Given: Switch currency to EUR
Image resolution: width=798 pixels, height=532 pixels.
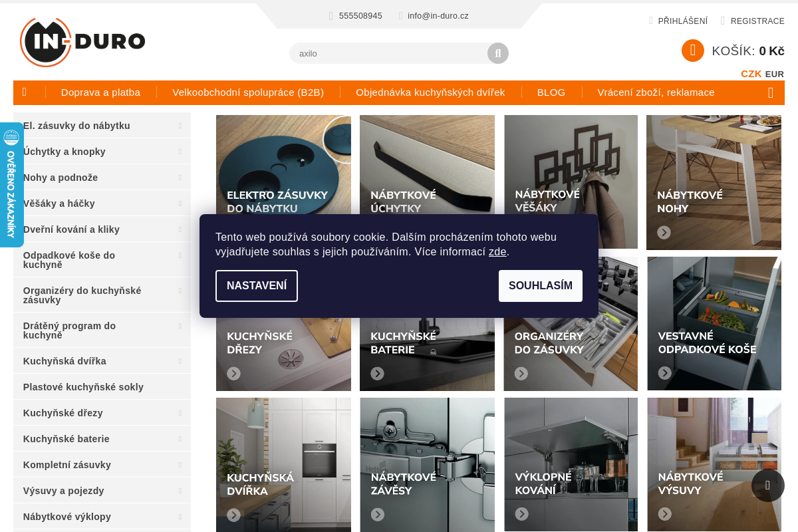Looking at the screenshot, I should [x=775, y=74].
